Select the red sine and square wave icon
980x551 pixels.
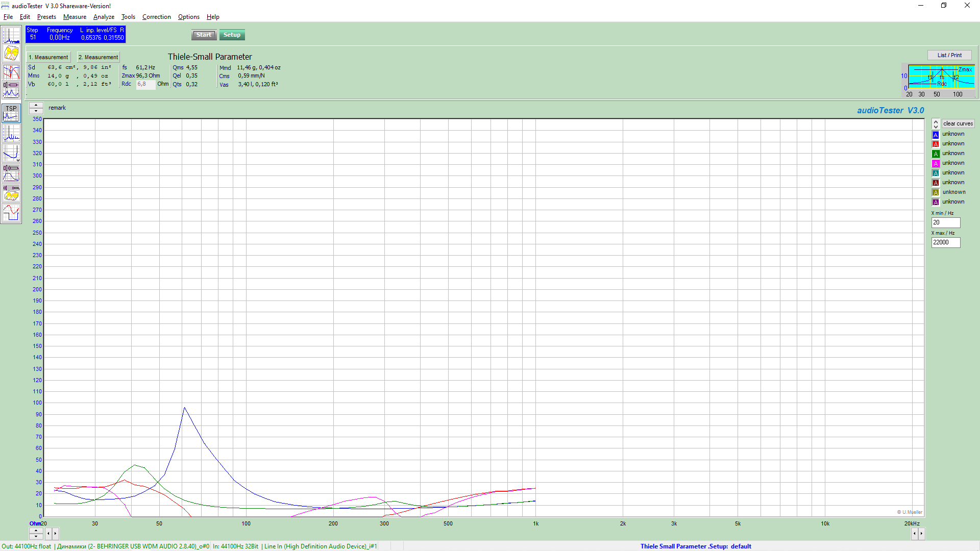(x=11, y=212)
